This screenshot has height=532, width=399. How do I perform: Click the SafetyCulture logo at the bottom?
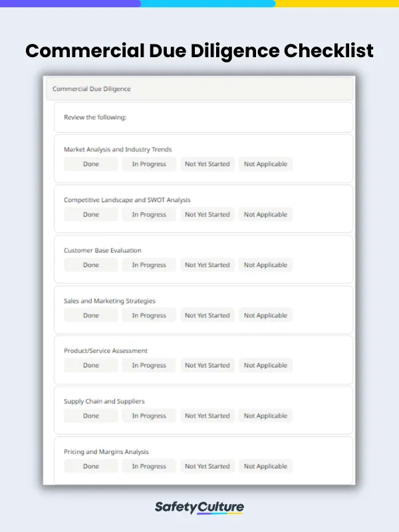[x=199, y=507]
